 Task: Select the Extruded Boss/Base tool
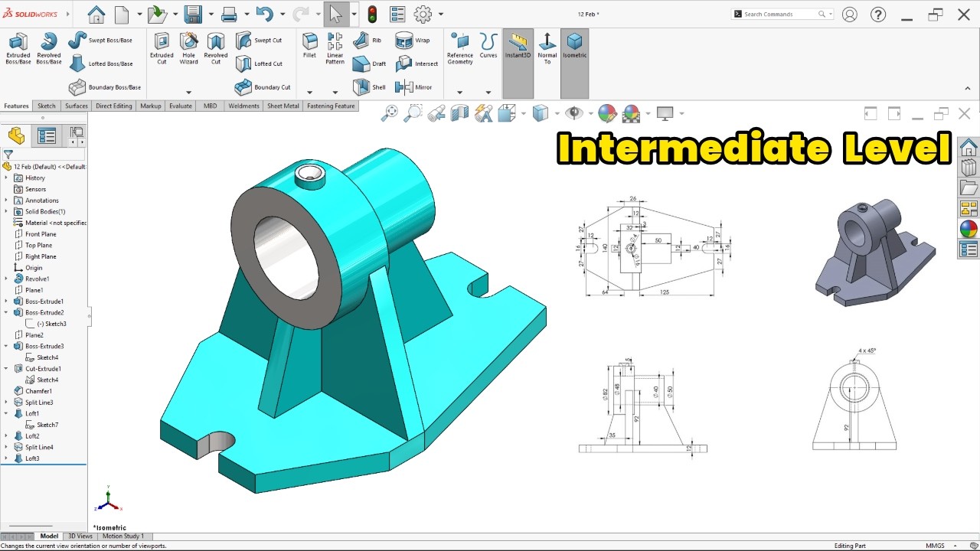click(x=18, y=48)
